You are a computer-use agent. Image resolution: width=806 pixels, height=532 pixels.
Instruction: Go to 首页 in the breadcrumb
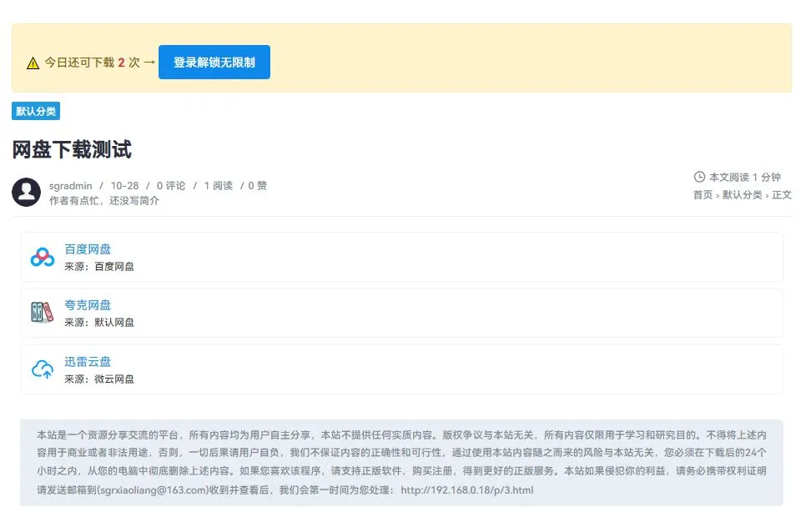point(703,195)
